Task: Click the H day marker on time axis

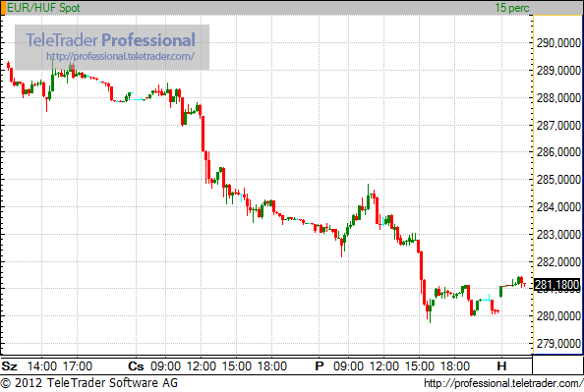Action: click(x=501, y=366)
